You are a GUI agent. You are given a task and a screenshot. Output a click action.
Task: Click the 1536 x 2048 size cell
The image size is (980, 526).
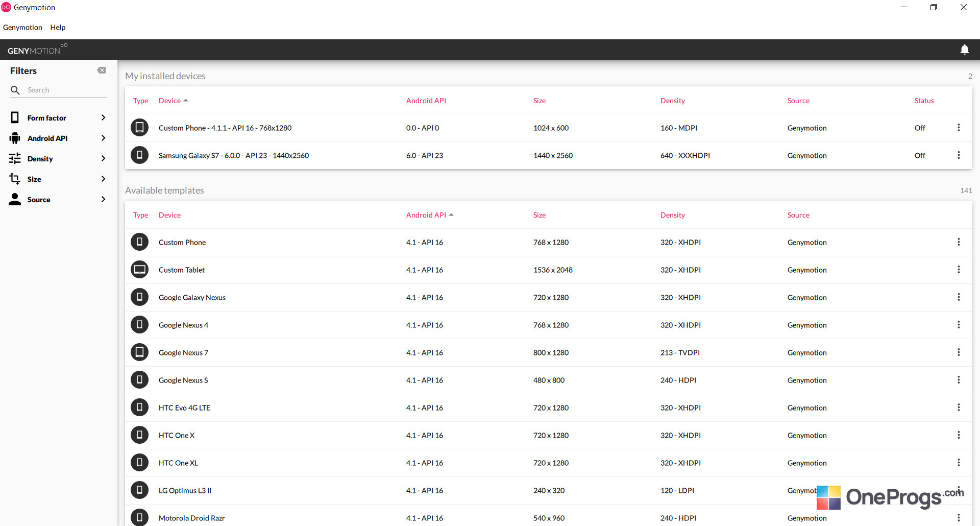[x=553, y=270]
